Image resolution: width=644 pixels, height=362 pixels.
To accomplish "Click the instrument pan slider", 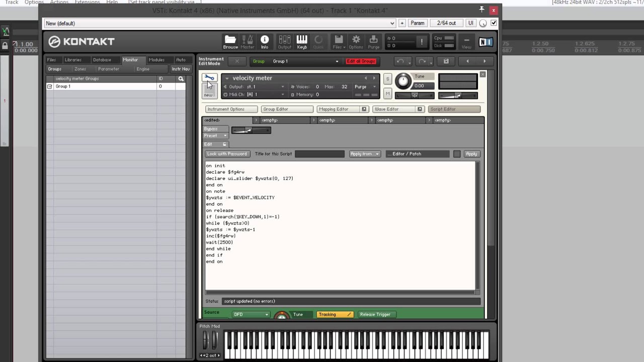I will 414,96.
